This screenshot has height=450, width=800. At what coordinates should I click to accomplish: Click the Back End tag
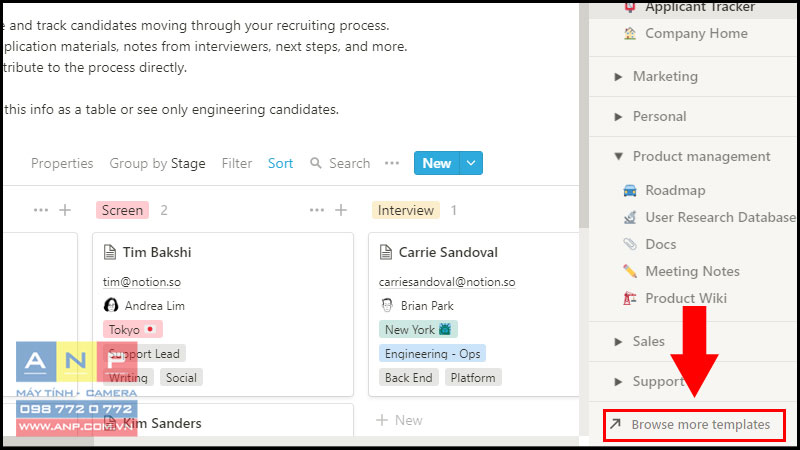(408, 378)
